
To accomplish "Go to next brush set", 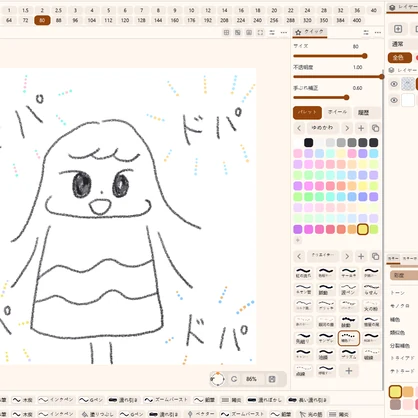I will tap(347, 256).
